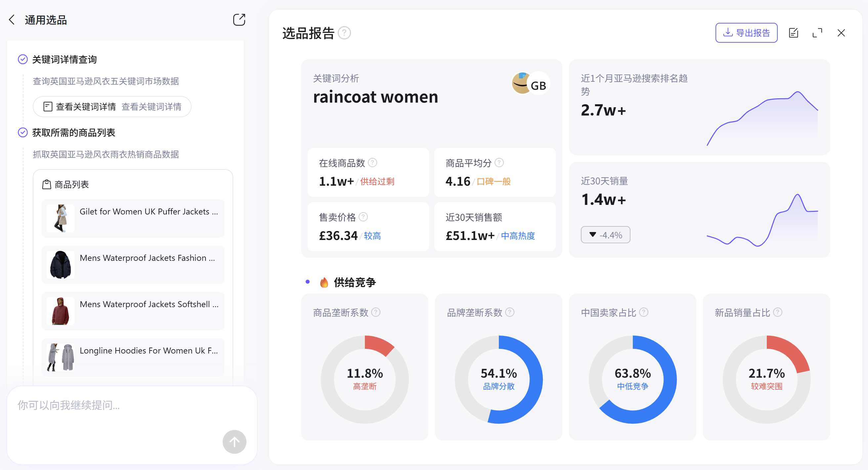Click the back arrow beside 通用选品
868x470 pixels.
[12, 20]
